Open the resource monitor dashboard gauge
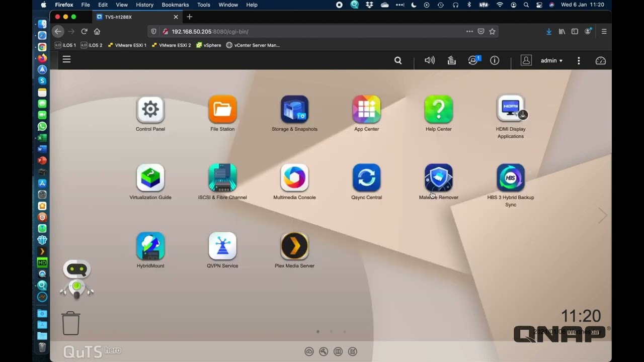 tap(601, 60)
